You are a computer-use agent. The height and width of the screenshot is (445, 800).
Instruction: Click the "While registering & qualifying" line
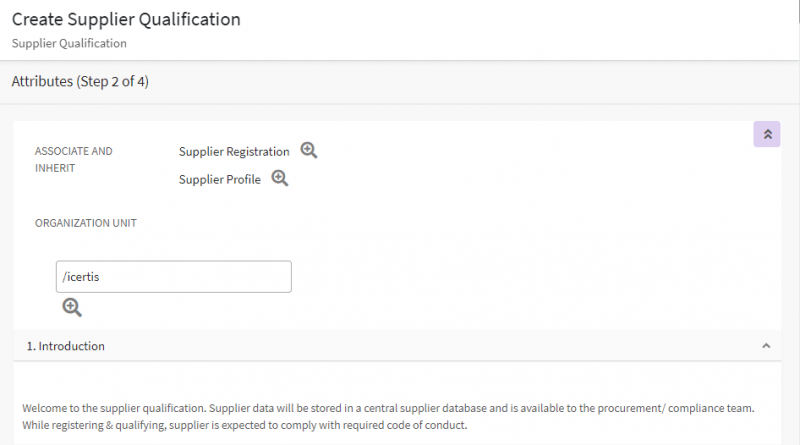[x=100, y=425]
